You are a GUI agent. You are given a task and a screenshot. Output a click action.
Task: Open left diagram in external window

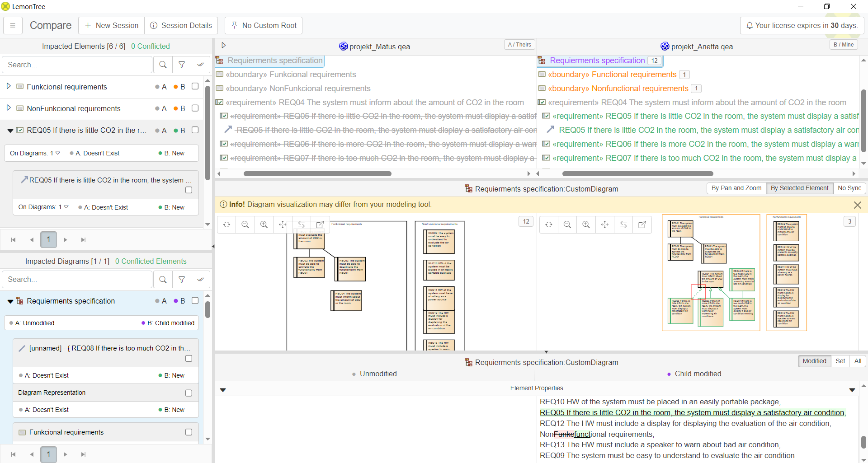pyautogui.click(x=320, y=224)
